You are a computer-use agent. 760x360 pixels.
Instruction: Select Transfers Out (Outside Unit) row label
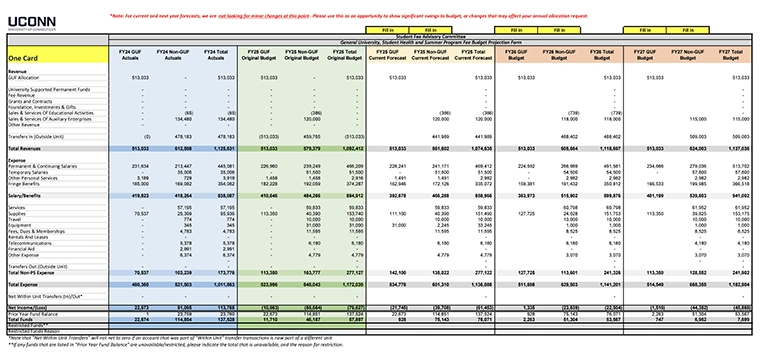38,266
